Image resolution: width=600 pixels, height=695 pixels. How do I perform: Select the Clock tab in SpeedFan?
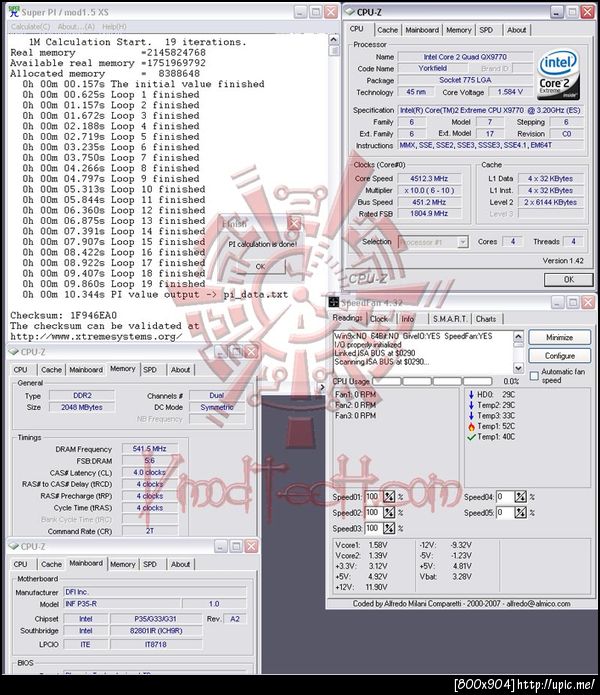click(x=379, y=319)
